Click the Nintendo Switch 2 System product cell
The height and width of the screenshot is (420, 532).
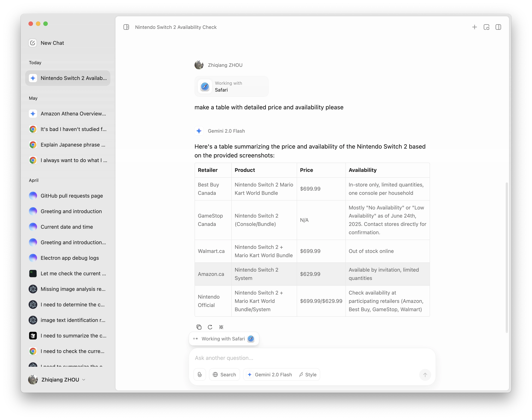point(264,274)
